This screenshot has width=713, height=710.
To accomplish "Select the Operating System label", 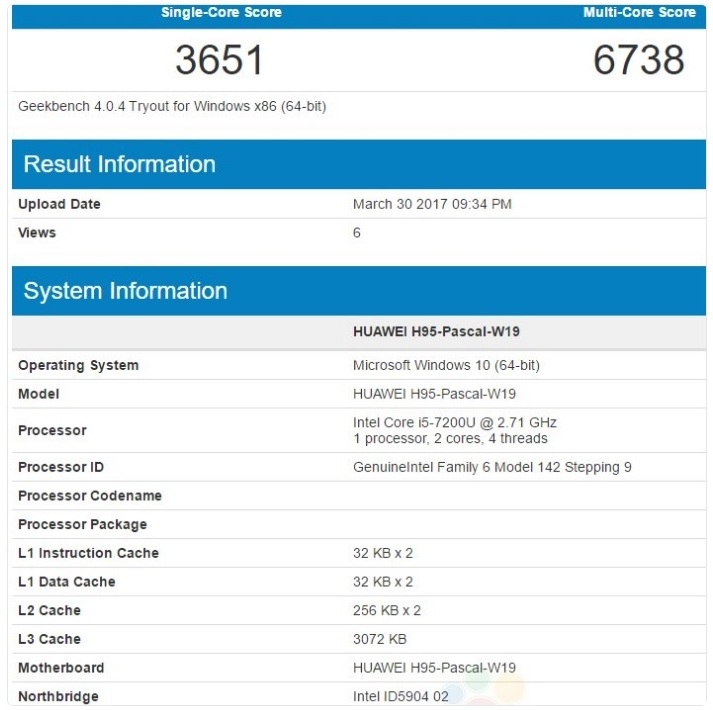I will pos(78,365).
